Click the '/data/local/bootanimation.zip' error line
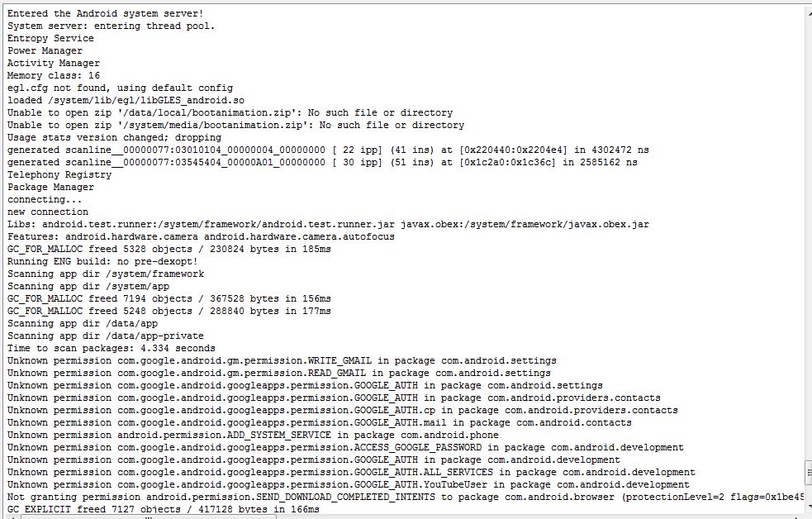 tap(230, 112)
